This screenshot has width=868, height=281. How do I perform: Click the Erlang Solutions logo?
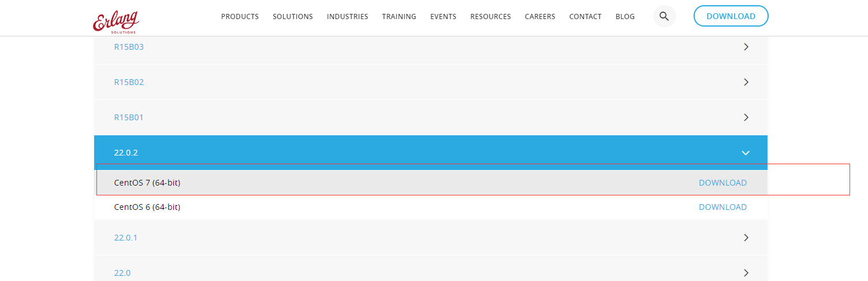click(116, 21)
